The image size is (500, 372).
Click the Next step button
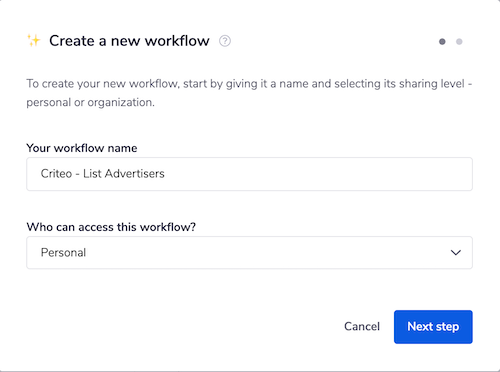pyautogui.click(x=433, y=327)
